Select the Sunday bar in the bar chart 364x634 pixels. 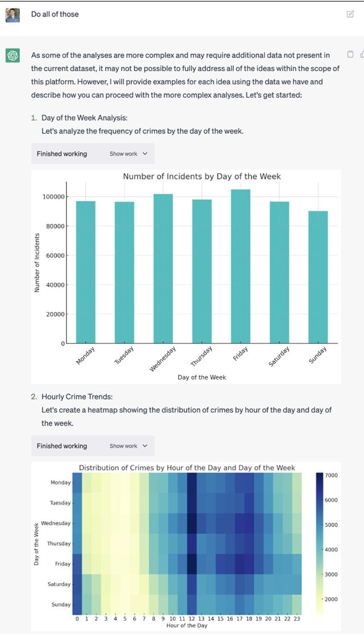(x=318, y=277)
